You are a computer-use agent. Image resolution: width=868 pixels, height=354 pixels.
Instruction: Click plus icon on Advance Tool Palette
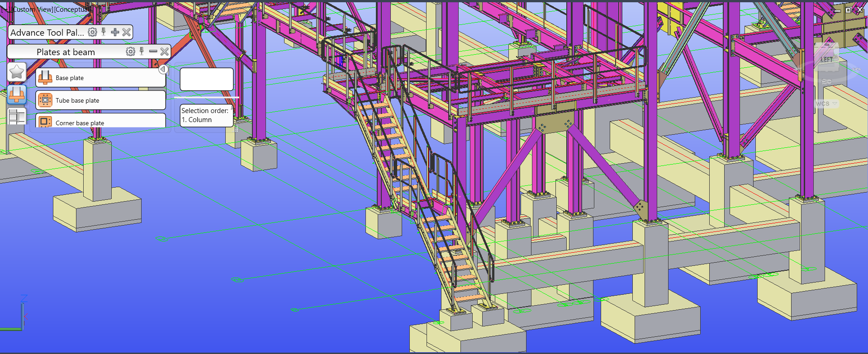pos(115,32)
